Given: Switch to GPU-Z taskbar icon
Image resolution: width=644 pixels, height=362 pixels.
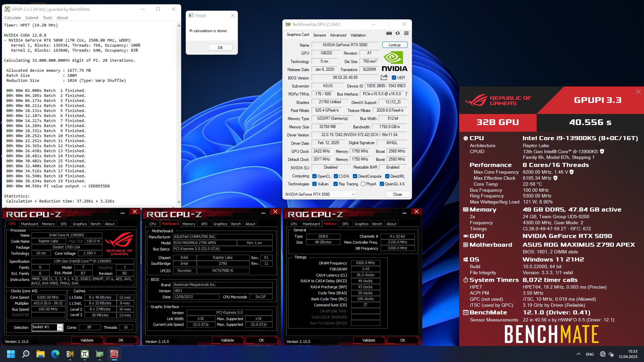Looking at the screenshot, I should 100,354.
